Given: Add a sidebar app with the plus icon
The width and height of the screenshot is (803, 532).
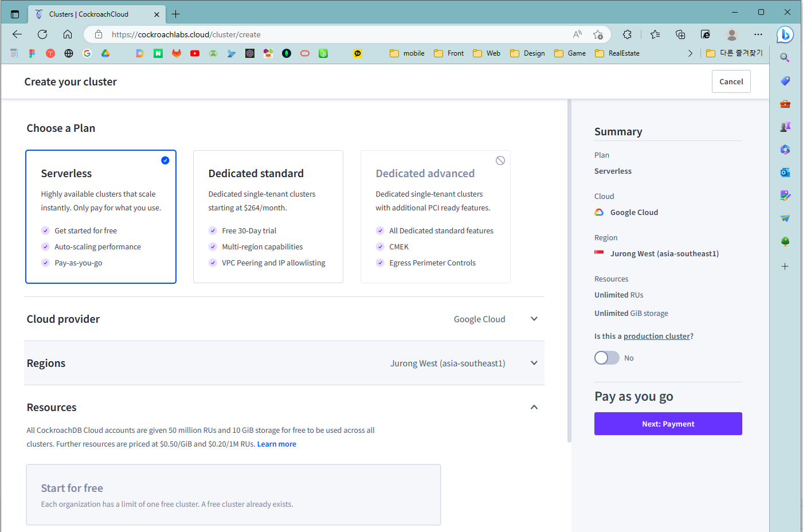Looking at the screenshot, I should 785,266.
